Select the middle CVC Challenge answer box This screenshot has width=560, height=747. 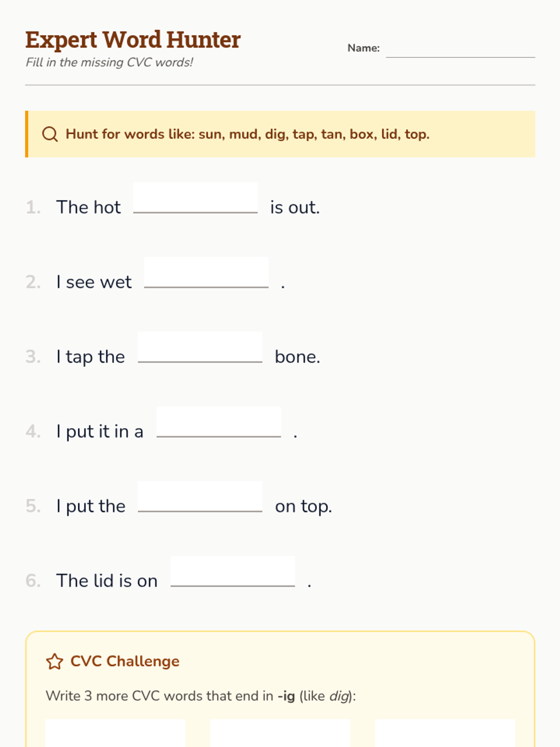pos(280,733)
